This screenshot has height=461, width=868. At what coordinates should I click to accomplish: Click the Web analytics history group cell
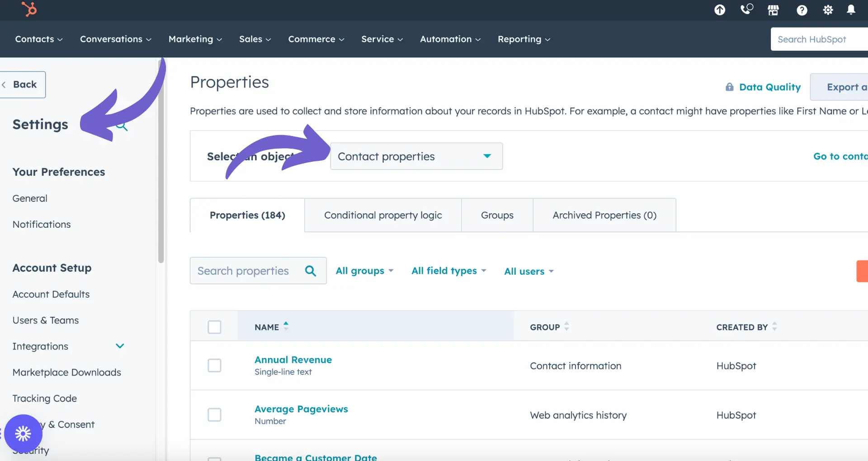(578, 415)
